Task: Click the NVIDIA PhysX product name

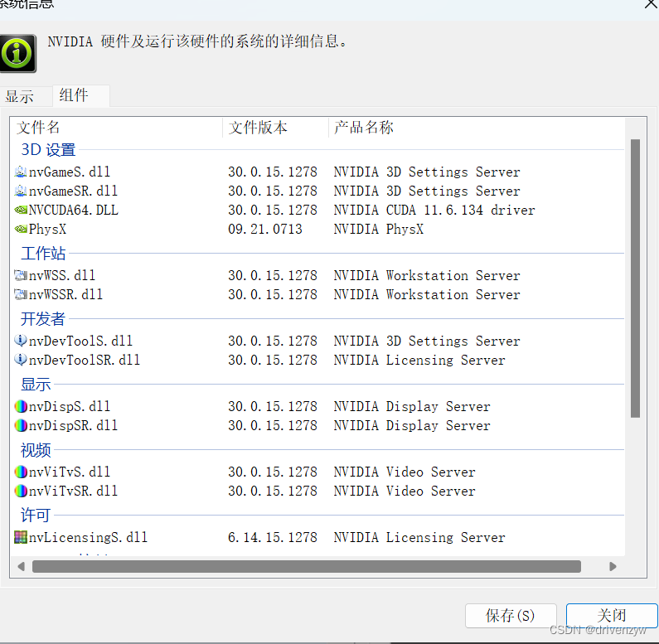Action: (379, 229)
